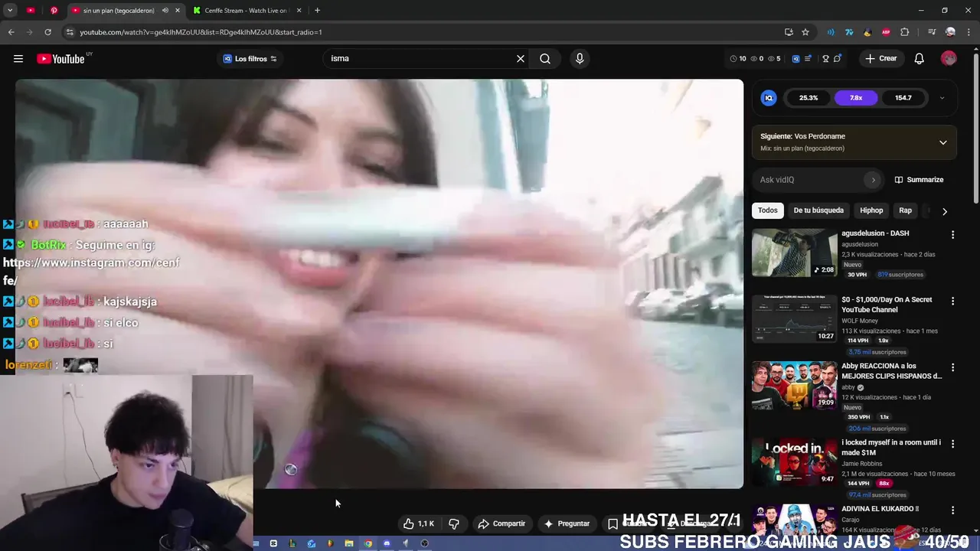Expand the vidIQ score bar chevron
980x551 pixels.
942,98
